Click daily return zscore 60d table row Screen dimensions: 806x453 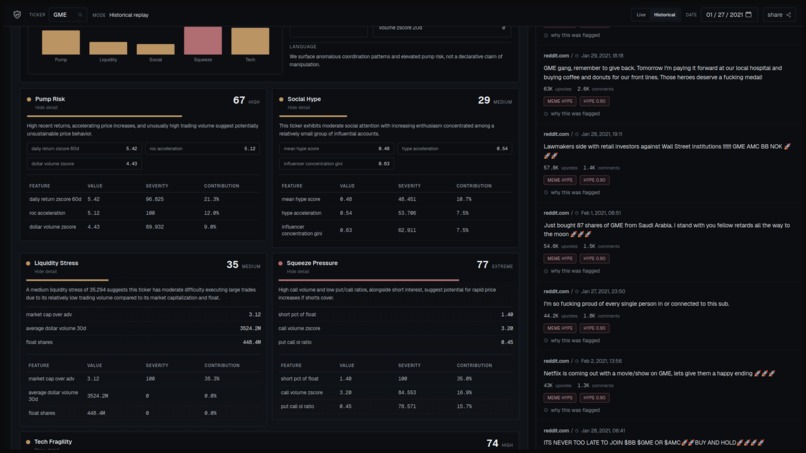coord(143,199)
